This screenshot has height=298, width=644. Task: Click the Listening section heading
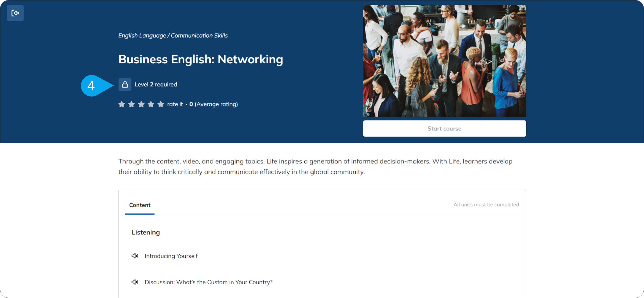pos(146,232)
